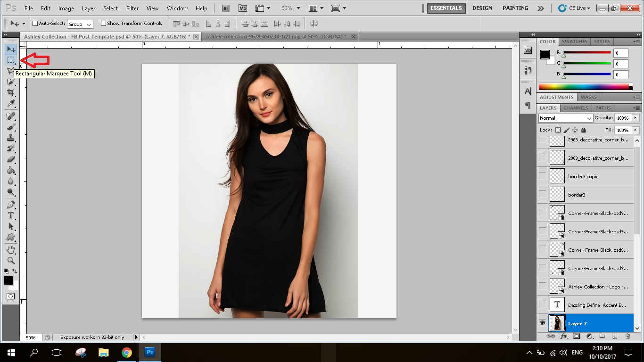Open the Image menu
The height and width of the screenshot is (362, 644).
(66, 8)
